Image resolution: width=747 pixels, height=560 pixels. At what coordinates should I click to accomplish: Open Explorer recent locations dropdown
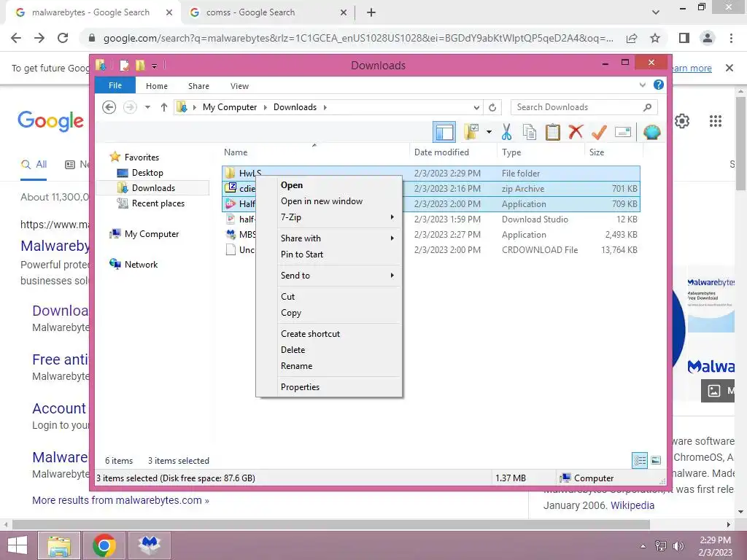click(x=147, y=107)
